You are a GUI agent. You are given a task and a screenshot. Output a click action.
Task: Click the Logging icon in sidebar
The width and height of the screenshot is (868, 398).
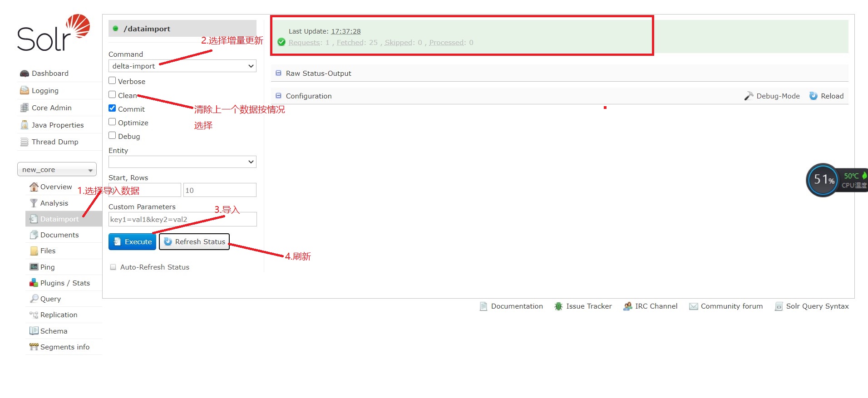click(x=25, y=90)
